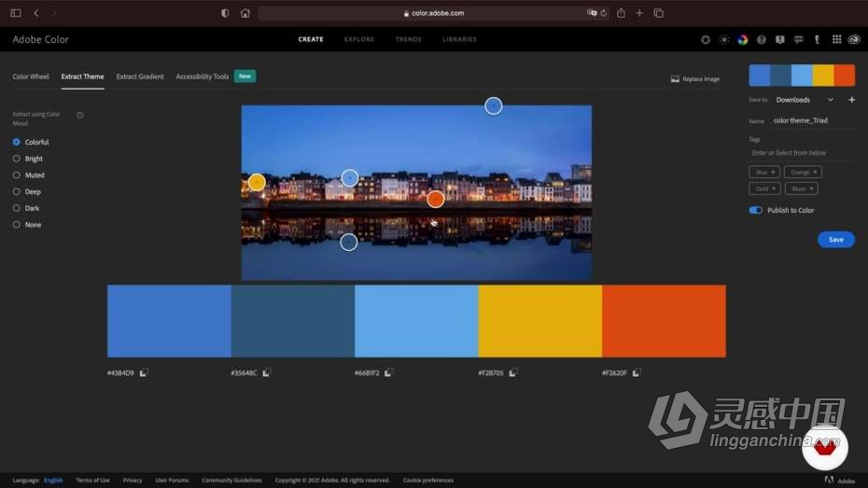868x488 pixels.
Task: Open the Trends menu item
Action: click(409, 39)
